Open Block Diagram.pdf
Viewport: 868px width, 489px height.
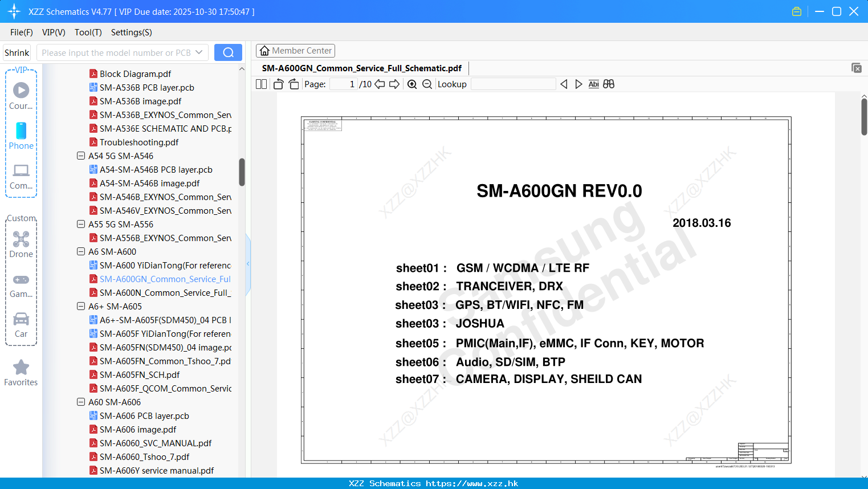tap(130, 74)
